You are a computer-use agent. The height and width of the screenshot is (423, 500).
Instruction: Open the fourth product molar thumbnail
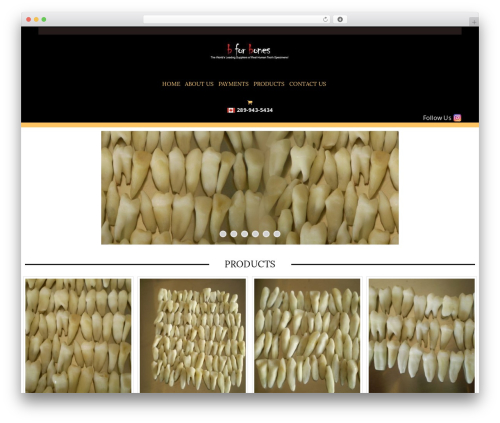tap(422, 336)
